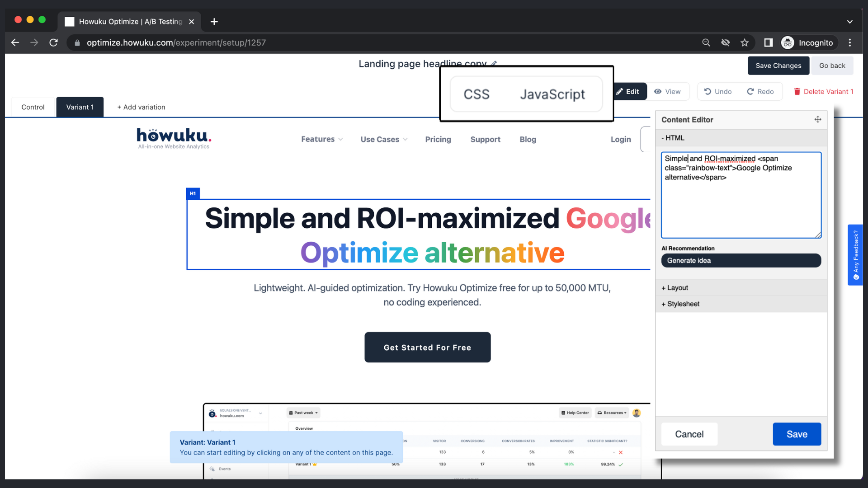
Task: Save the content editor changes
Action: click(797, 434)
